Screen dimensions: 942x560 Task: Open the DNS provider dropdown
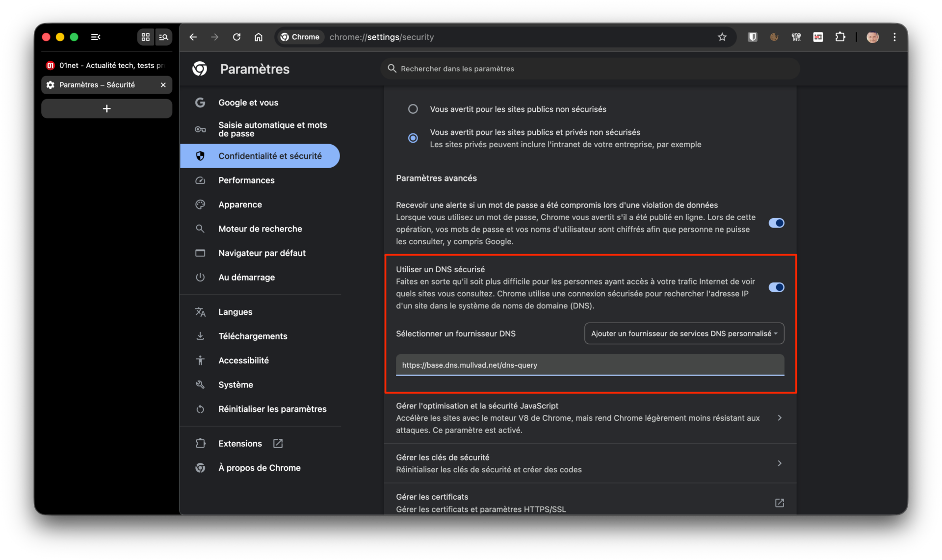tap(684, 333)
